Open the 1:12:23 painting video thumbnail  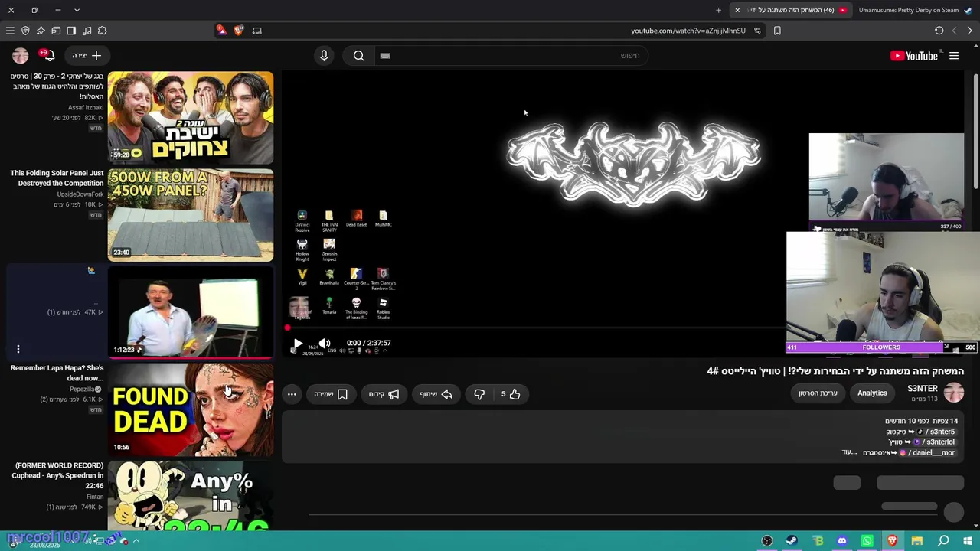[191, 312]
